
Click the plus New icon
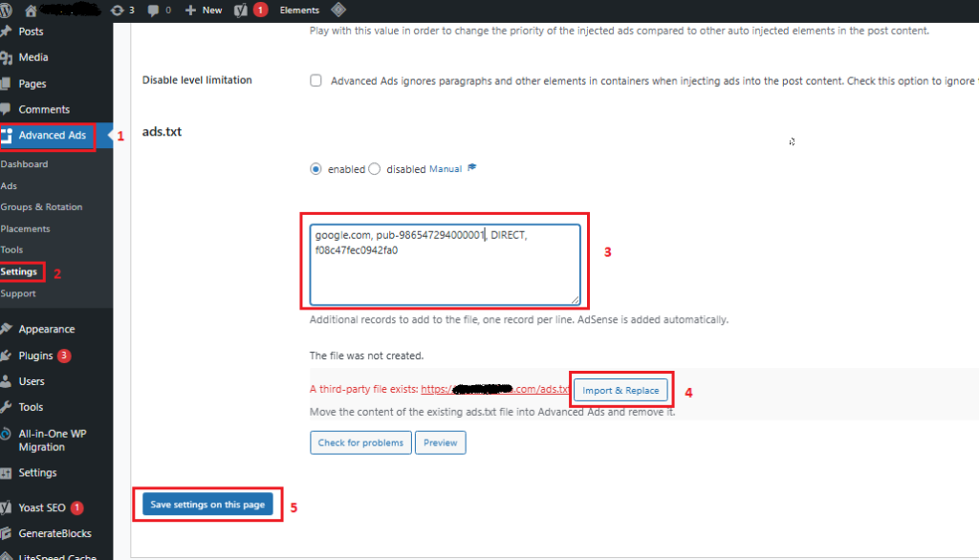pyautogui.click(x=190, y=10)
